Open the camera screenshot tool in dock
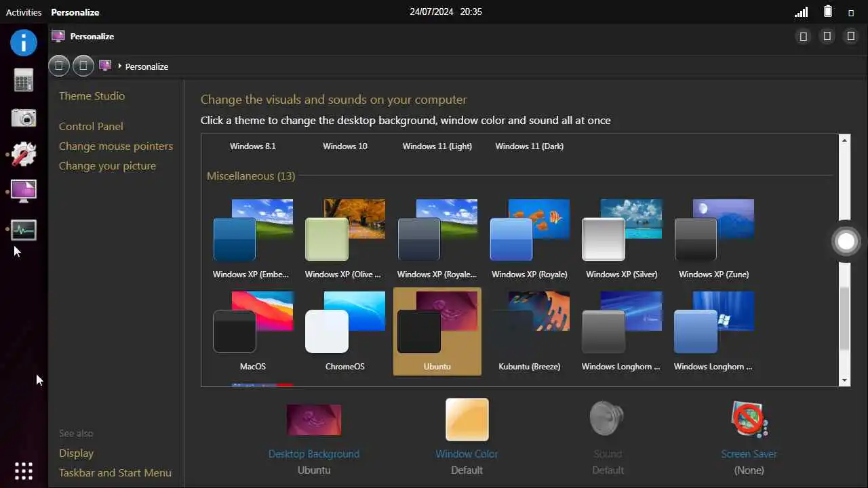This screenshot has width=868, height=488. [x=24, y=117]
